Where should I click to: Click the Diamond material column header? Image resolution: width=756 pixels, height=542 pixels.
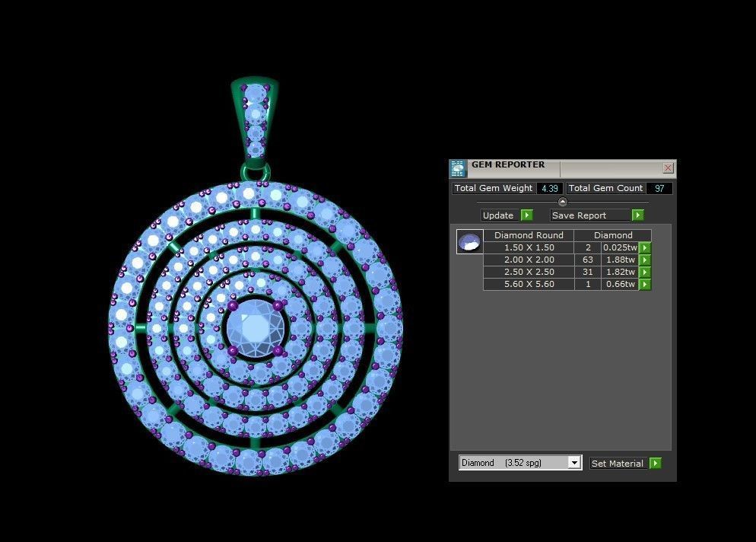(x=613, y=235)
